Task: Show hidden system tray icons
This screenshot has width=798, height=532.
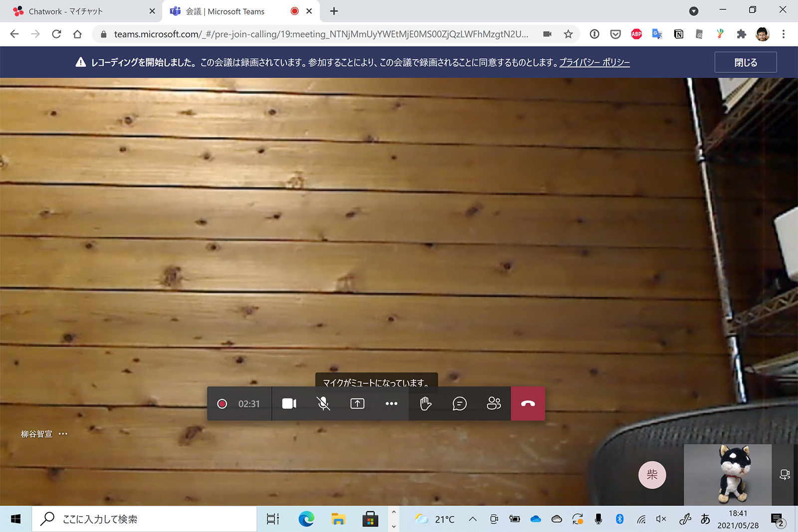Action: tap(473, 519)
